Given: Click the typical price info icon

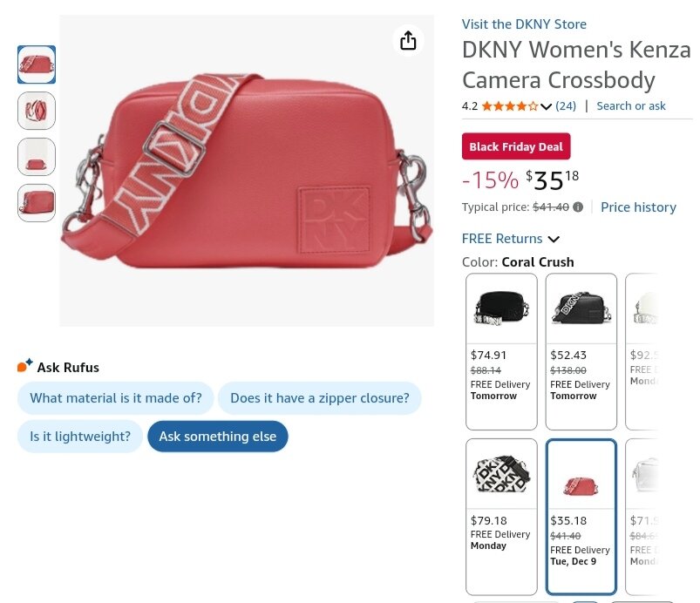Looking at the screenshot, I should point(578,207).
